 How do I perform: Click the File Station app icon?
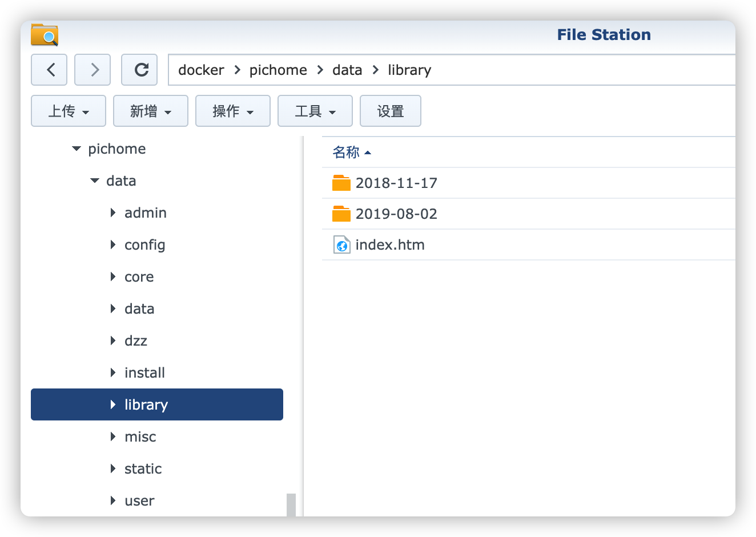[45, 34]
